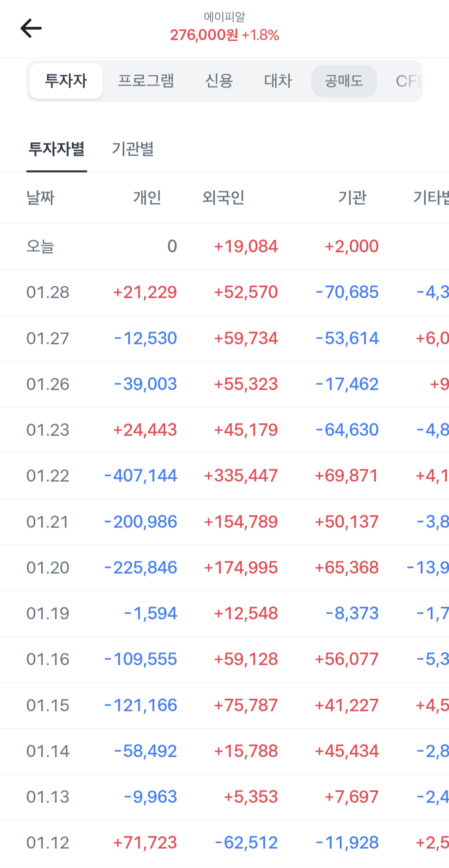Viewport: 449px width, 868px height.
Task: Tap the back arrow icon
Action: [31, 28]
